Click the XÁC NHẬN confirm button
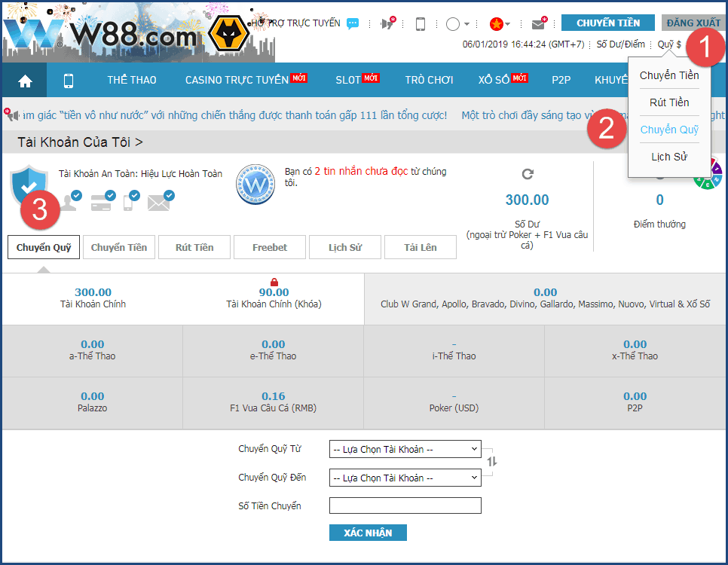The image size is (728, 565). pos(369,533)
